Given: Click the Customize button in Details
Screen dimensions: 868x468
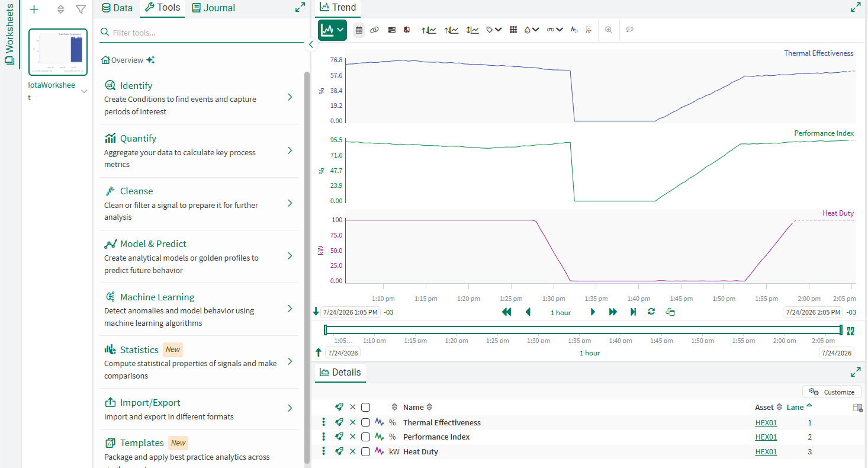Looking at the screenshot, I should [832, 392].
